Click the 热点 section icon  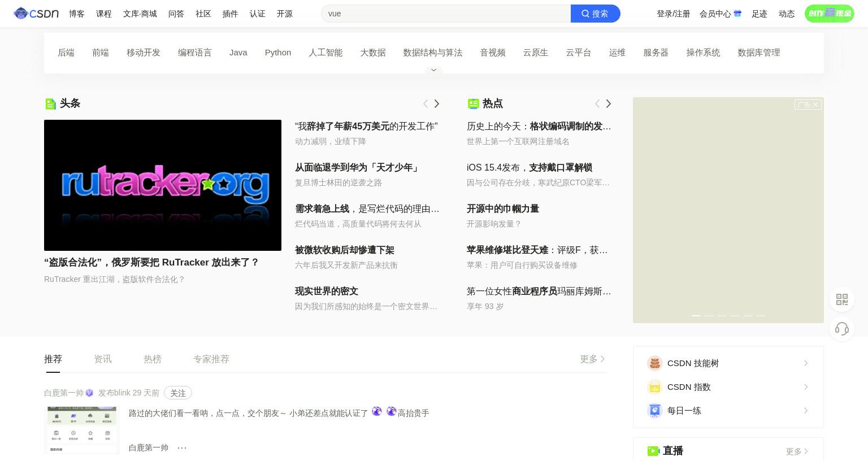[474, 103]
